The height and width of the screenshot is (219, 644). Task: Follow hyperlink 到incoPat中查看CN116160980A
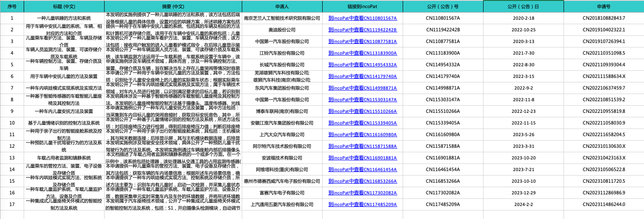tap(362, 135)
